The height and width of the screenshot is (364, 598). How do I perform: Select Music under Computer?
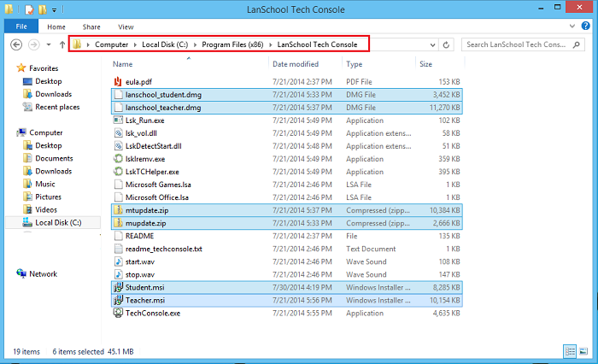45,184
